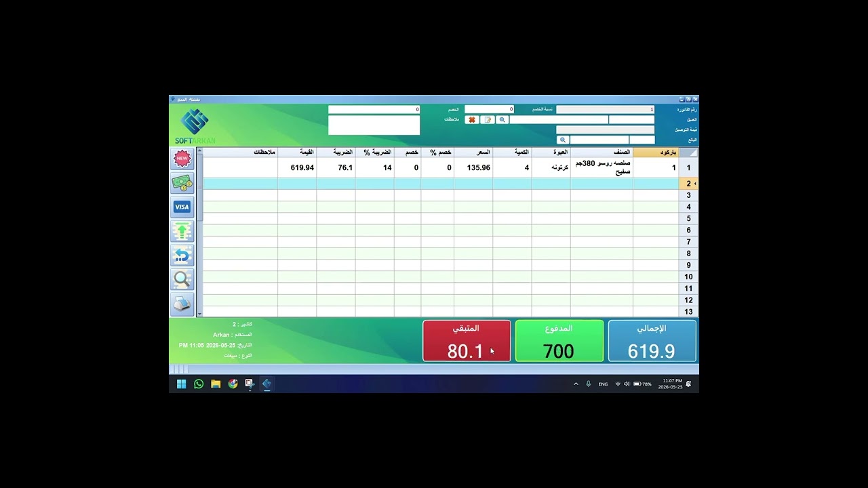Image resolution: width=868 pixels, height=488 pixels.
Task: Click the red remaining tile 80.1
Action: click(467, 341)
